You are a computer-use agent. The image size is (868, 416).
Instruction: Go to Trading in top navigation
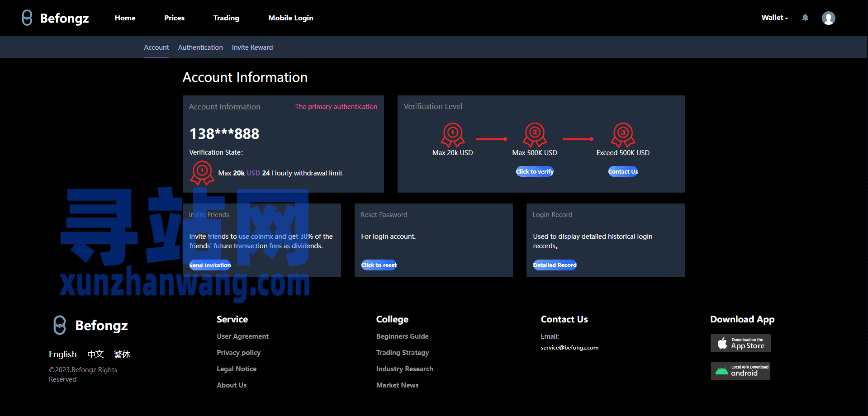(226, 18)
